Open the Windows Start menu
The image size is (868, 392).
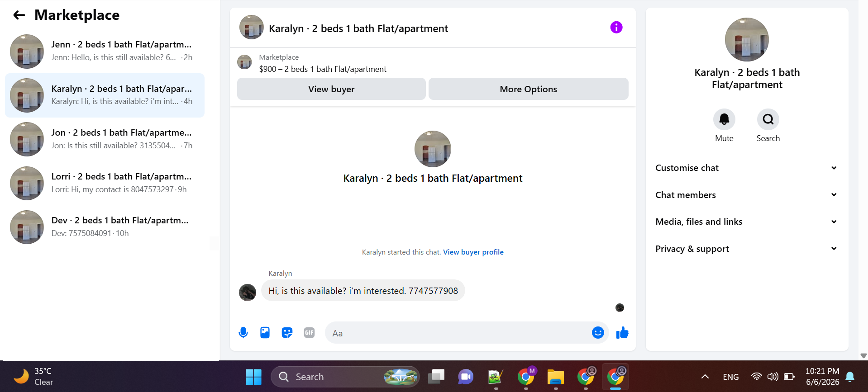253,377
